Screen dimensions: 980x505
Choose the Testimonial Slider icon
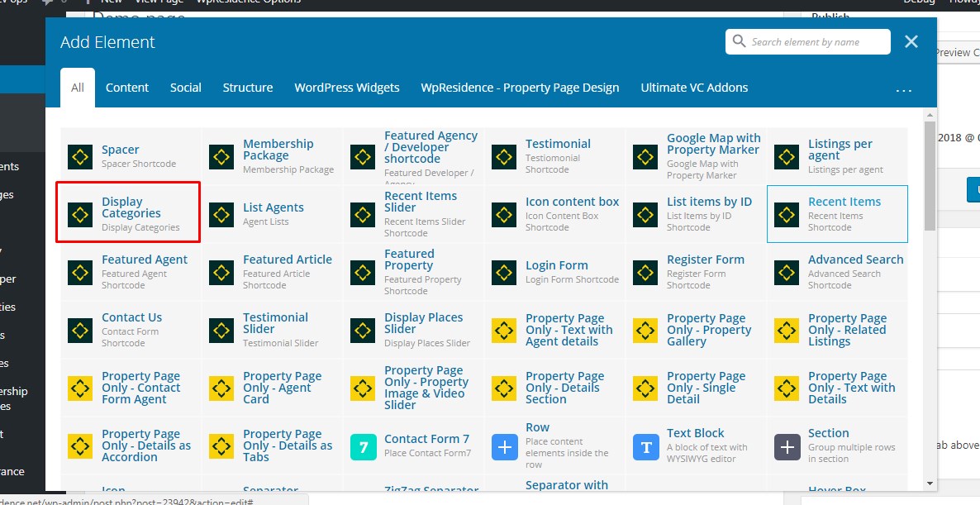tap(221, 331)
